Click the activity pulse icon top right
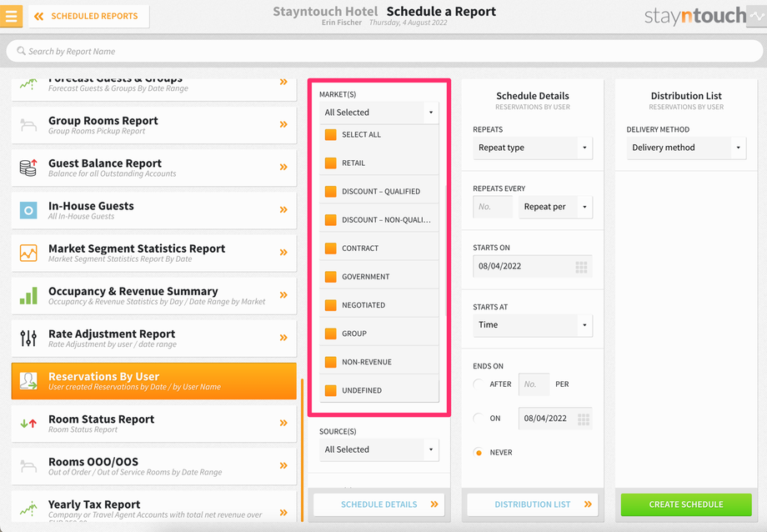This screenshot has width=767, height=532. [757, 16]
